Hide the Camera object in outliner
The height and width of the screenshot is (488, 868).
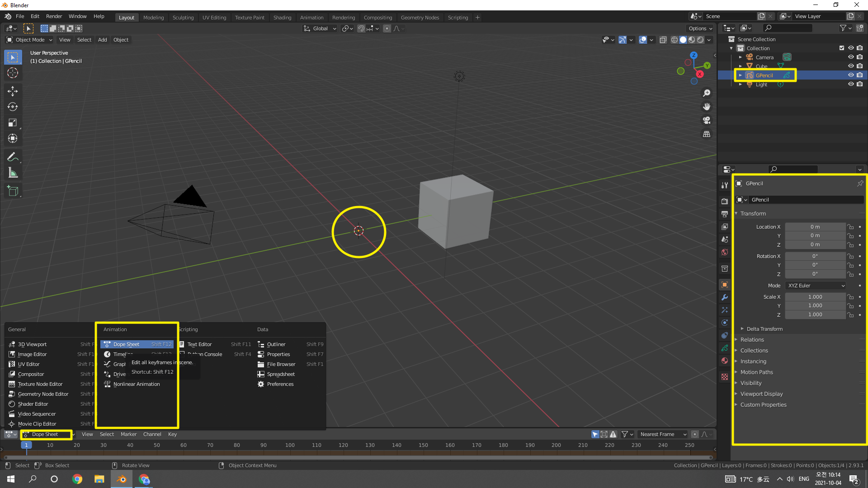point(850,57)
